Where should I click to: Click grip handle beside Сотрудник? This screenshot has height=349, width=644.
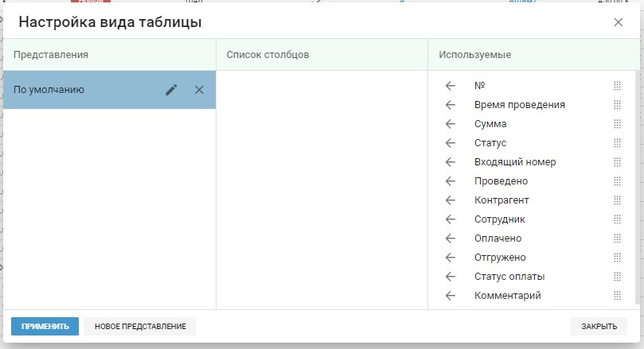[x=617, y=219]
